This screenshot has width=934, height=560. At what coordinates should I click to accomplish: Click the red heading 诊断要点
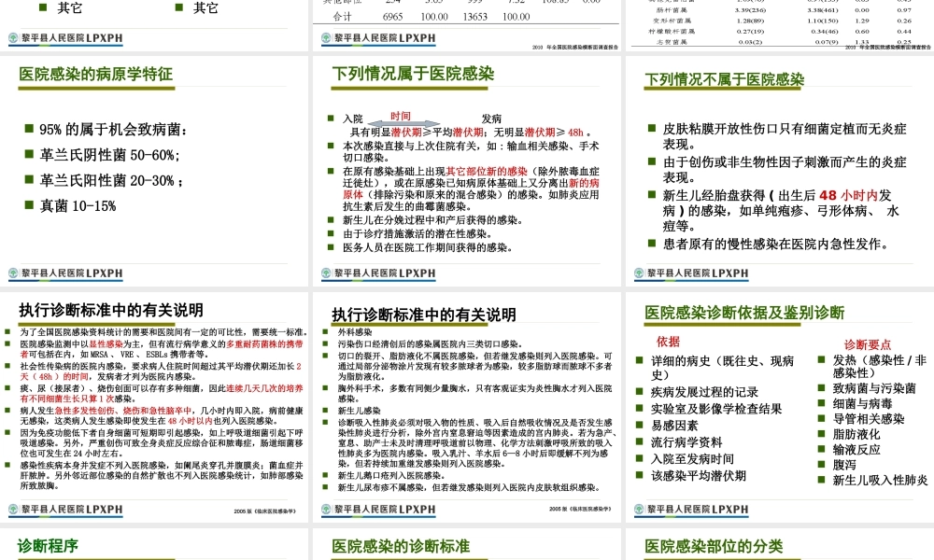(868, 344)
